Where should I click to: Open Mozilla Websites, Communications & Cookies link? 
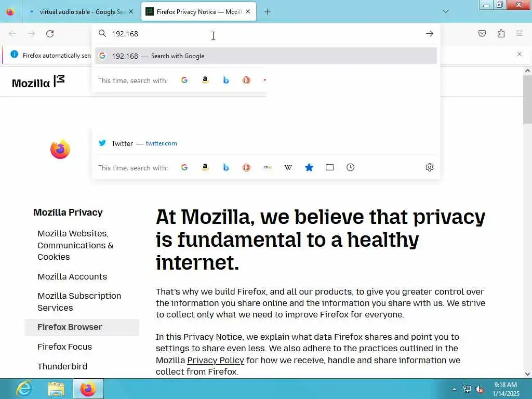(75, 245)
